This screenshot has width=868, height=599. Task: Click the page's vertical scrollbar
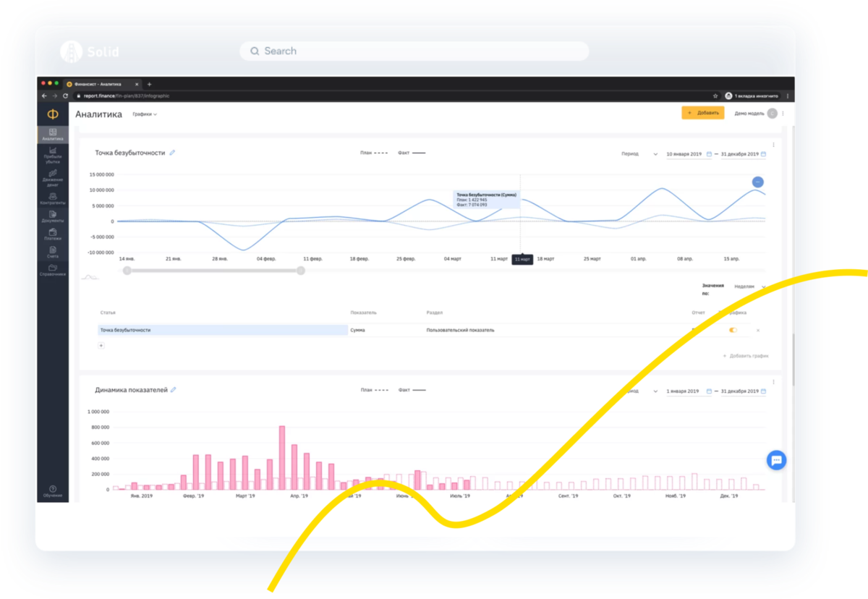793,360
